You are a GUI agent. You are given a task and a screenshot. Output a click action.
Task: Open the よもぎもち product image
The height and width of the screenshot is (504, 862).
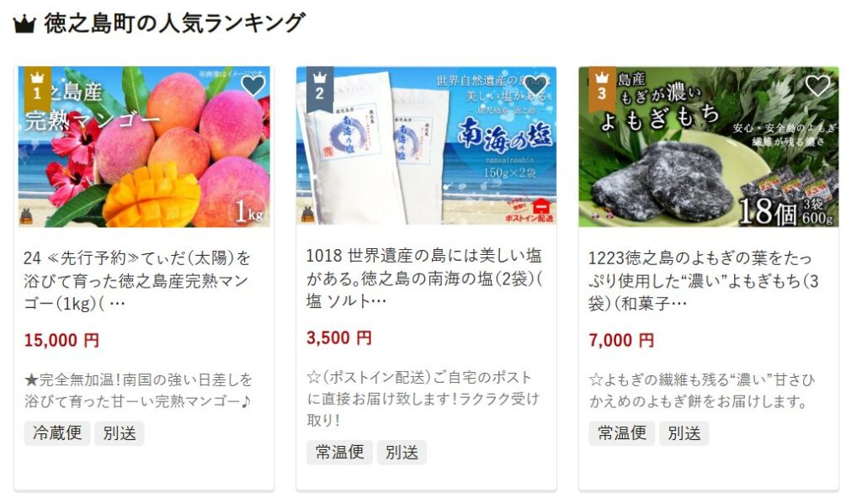[x=709, y=146]
